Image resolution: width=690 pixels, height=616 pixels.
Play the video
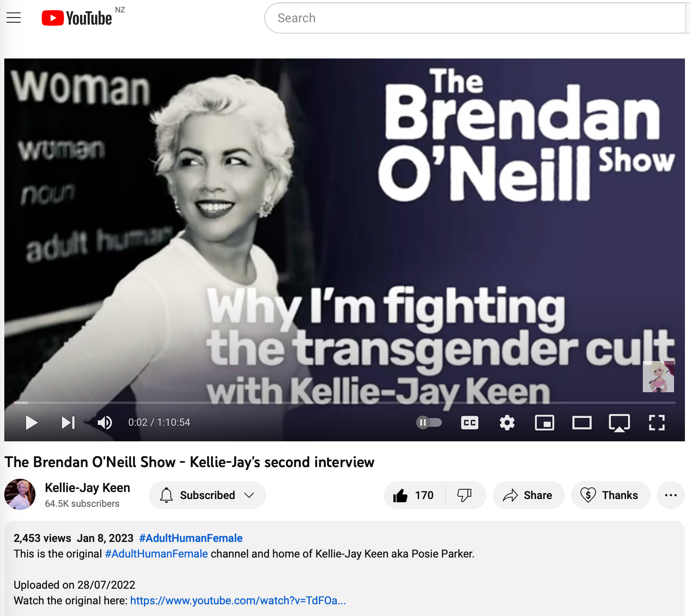(x=31, y=423)
